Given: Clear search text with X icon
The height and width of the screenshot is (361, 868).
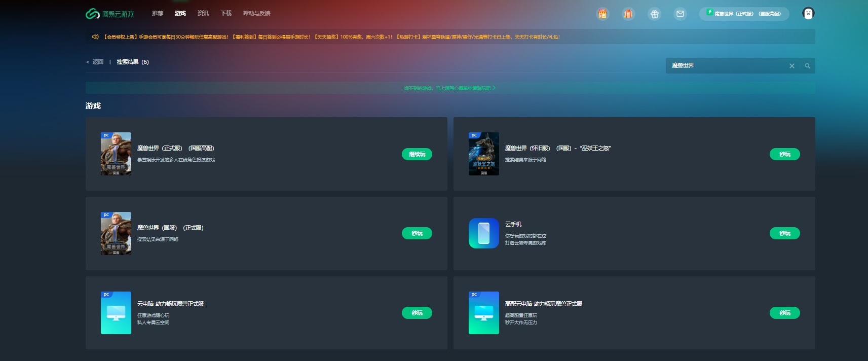Looking at the screenshot, I should [791, 66].
